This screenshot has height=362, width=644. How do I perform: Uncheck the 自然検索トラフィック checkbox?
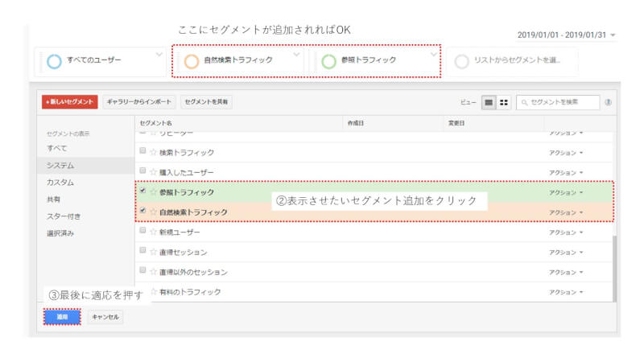pyautogui.click(x=142, y=210)
